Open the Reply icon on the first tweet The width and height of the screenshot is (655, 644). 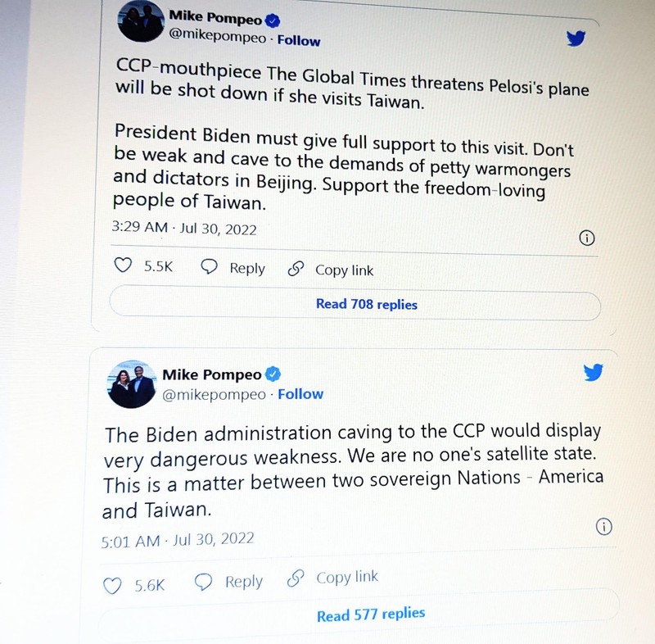233,268
